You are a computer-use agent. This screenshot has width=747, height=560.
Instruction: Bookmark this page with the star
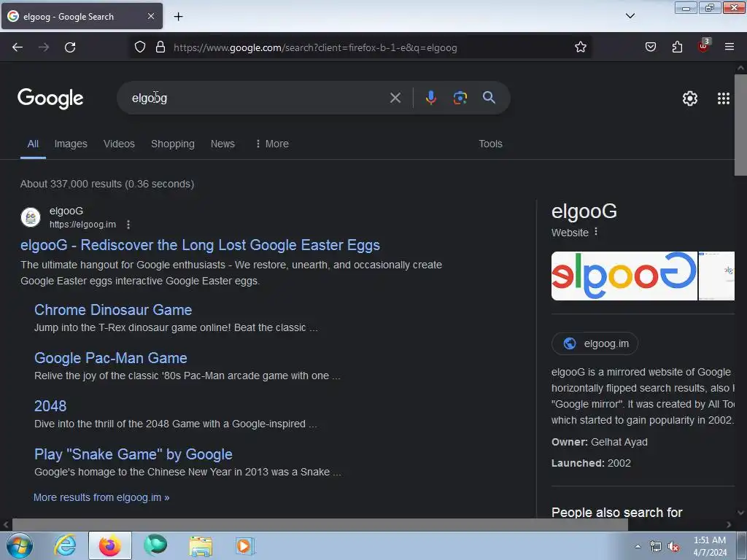click(580, 47)
